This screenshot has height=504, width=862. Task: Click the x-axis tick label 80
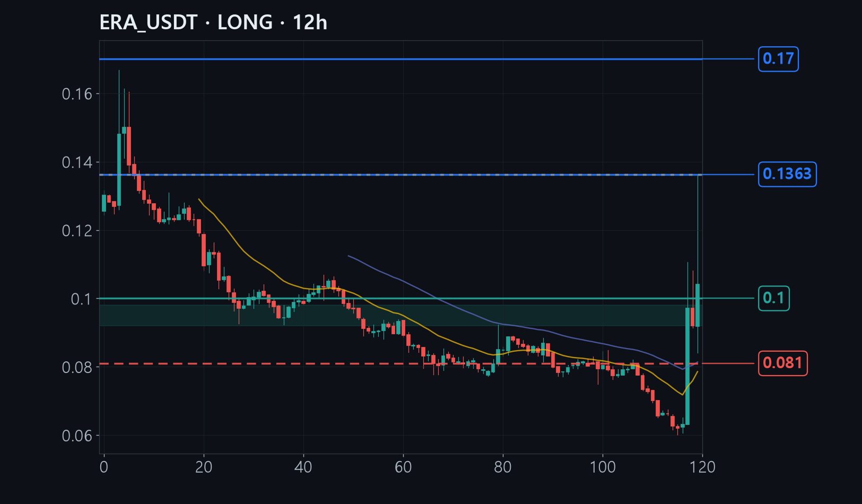click(x=503, y=467)
